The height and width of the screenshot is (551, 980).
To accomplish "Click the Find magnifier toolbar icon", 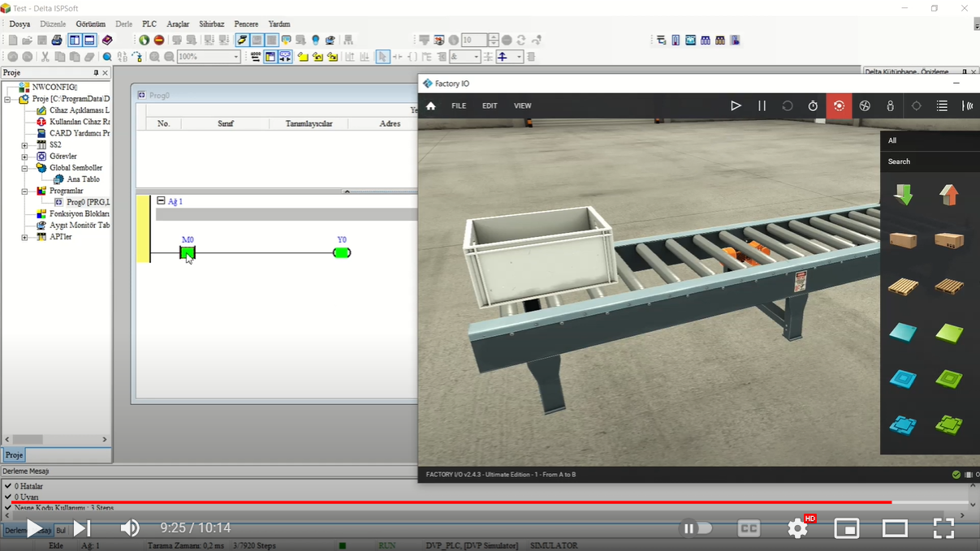I will point(107,57).
